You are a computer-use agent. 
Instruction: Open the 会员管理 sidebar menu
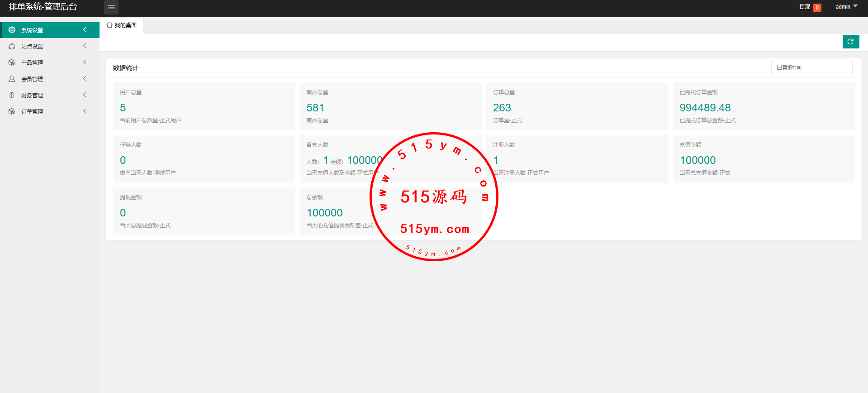[32, 79]
